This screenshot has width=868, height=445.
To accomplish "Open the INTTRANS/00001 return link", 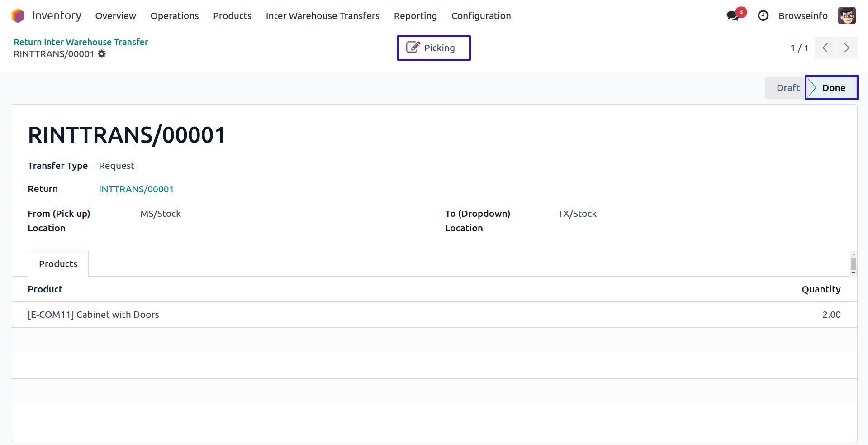I will coord(136,189).
